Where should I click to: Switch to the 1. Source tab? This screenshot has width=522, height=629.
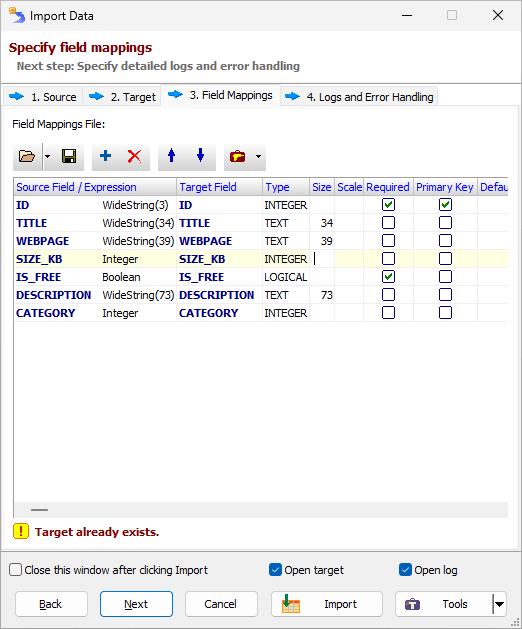click(x=43, y=97)
